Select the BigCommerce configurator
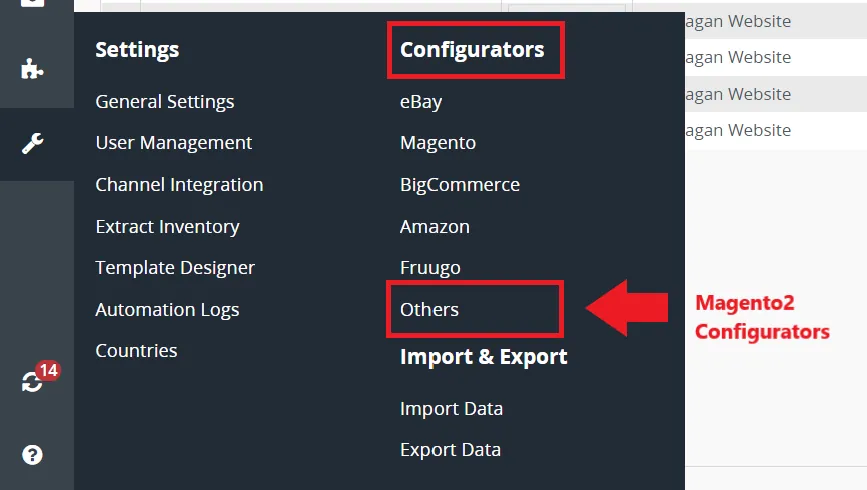867x490 pixels. tap(459, 185)
